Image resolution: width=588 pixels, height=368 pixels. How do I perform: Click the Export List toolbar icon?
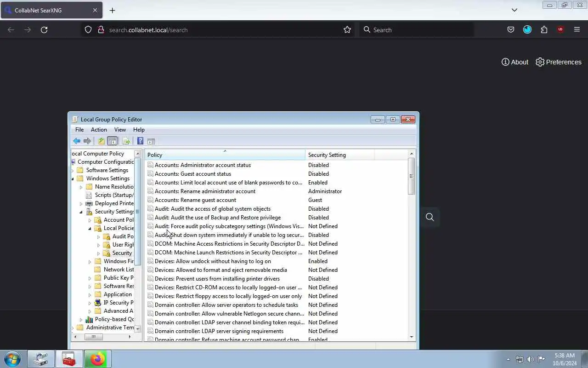[126, 141]
